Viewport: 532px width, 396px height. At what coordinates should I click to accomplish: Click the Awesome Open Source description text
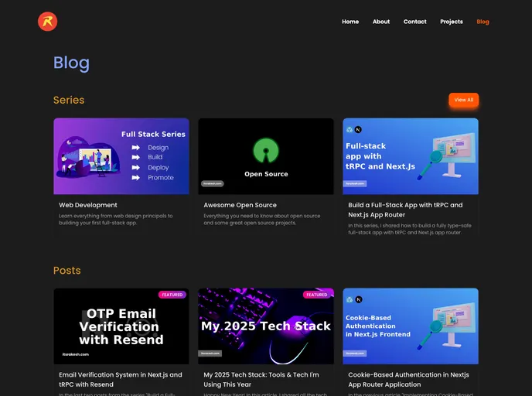pos(262,219)
